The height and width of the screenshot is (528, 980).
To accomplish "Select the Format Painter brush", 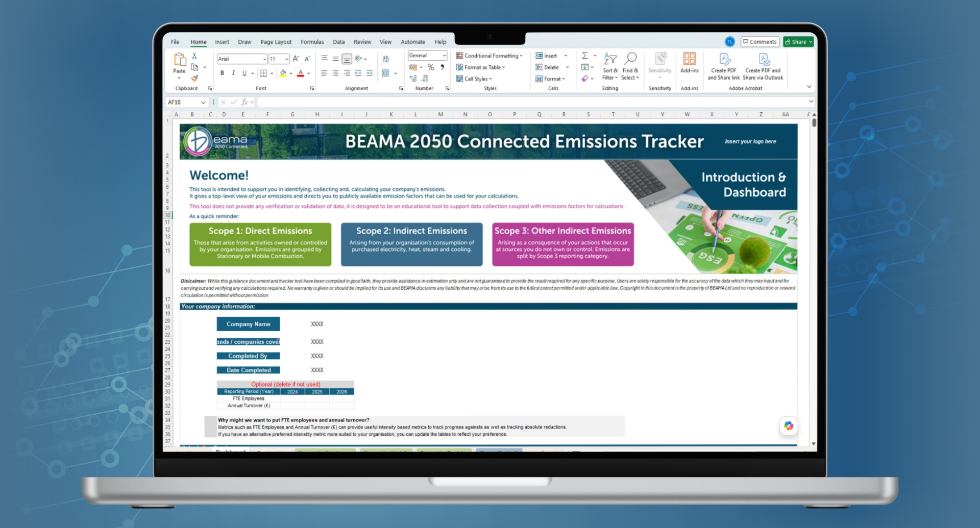I will pos(194,78).
